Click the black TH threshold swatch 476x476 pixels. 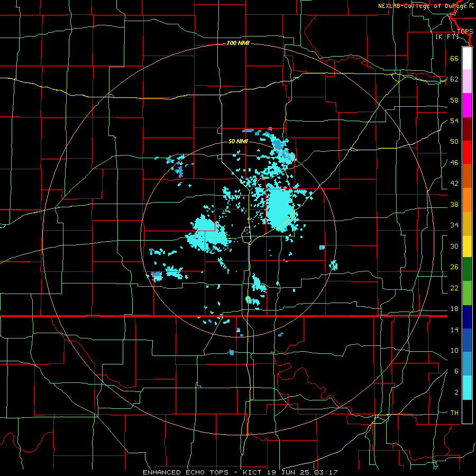467,411
